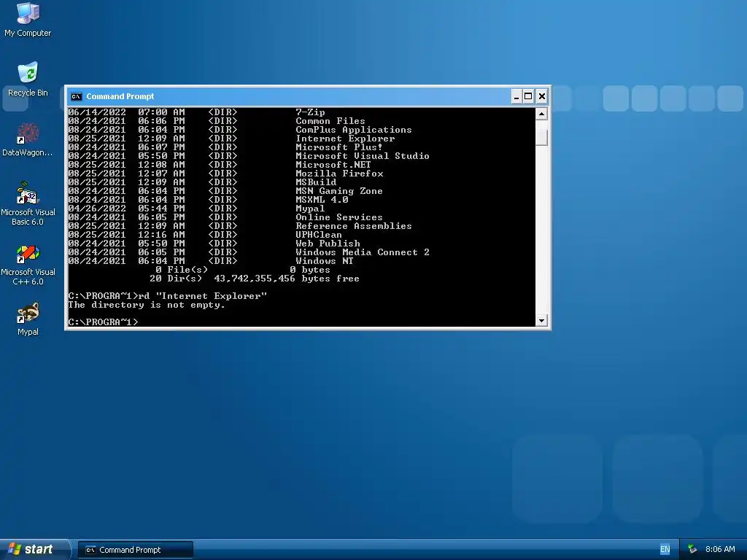Click the UPHClean entry

[x=318, y=235]
